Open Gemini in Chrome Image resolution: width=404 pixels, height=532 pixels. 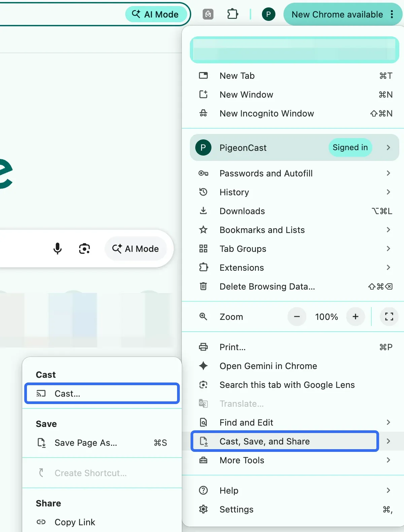pos(293,366)
